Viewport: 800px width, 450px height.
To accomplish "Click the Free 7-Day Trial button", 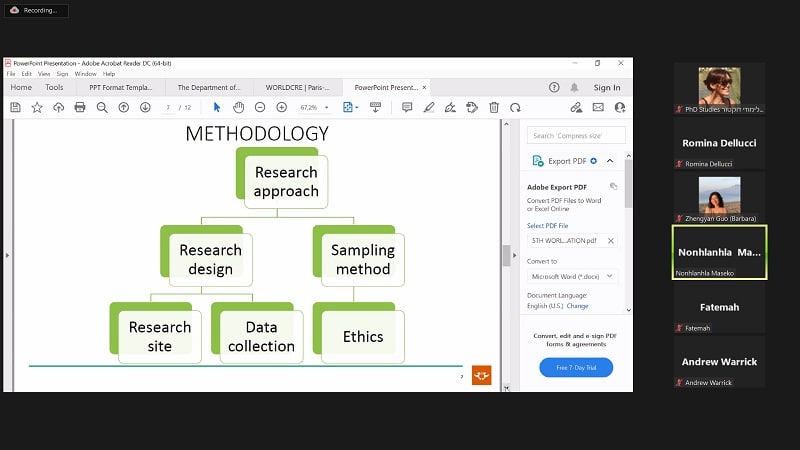I will tap(575, 367).
